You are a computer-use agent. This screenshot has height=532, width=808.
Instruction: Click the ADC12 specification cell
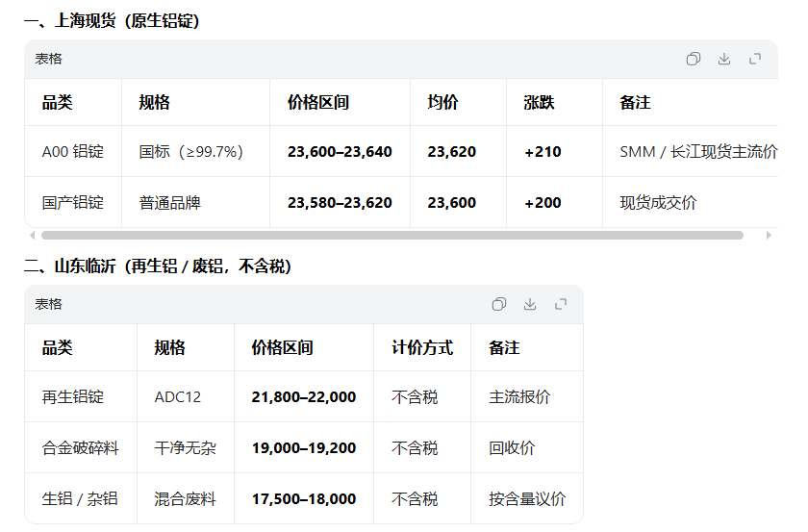pos(178,397)
